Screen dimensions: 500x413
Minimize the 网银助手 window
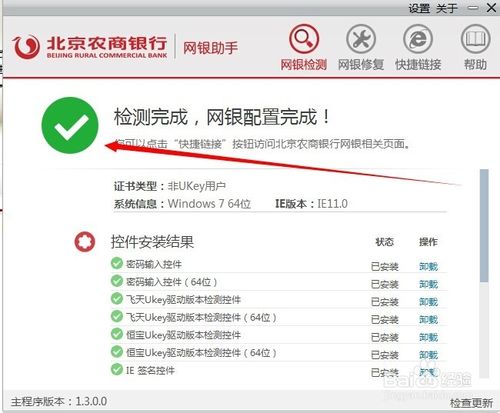(x=473, y=8)
